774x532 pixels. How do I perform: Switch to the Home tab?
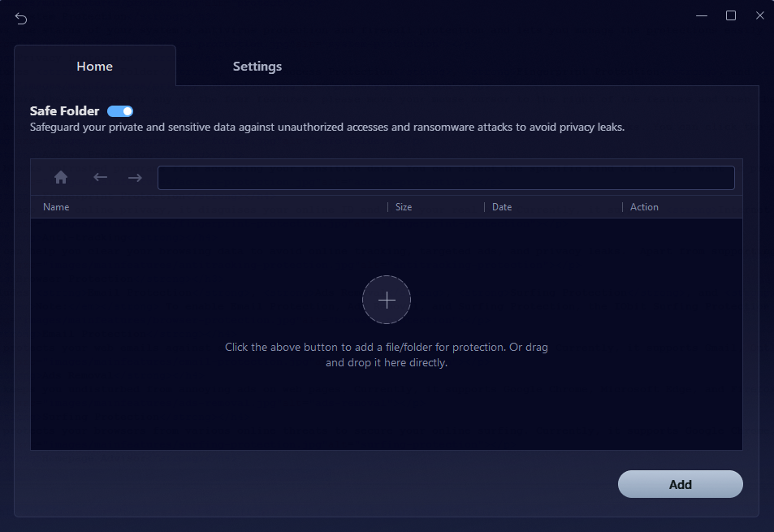tap(94, 67)
